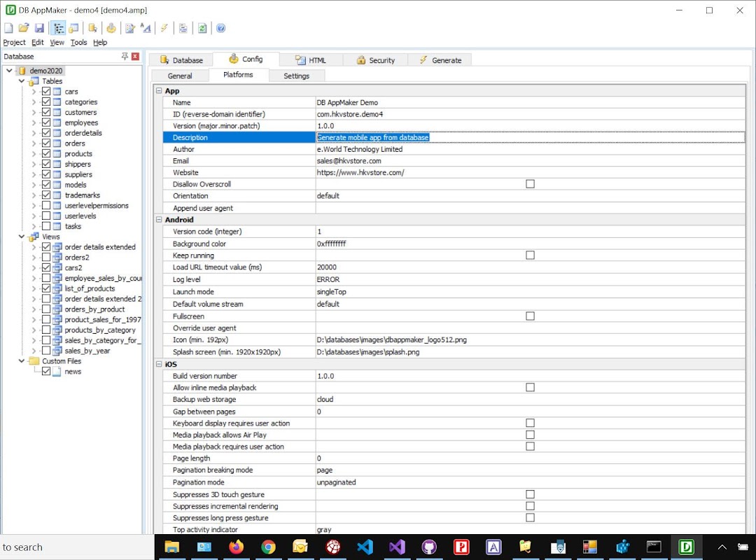The image size is (756, 560).
Task: Collapse the Android property section
Action: 159,220
